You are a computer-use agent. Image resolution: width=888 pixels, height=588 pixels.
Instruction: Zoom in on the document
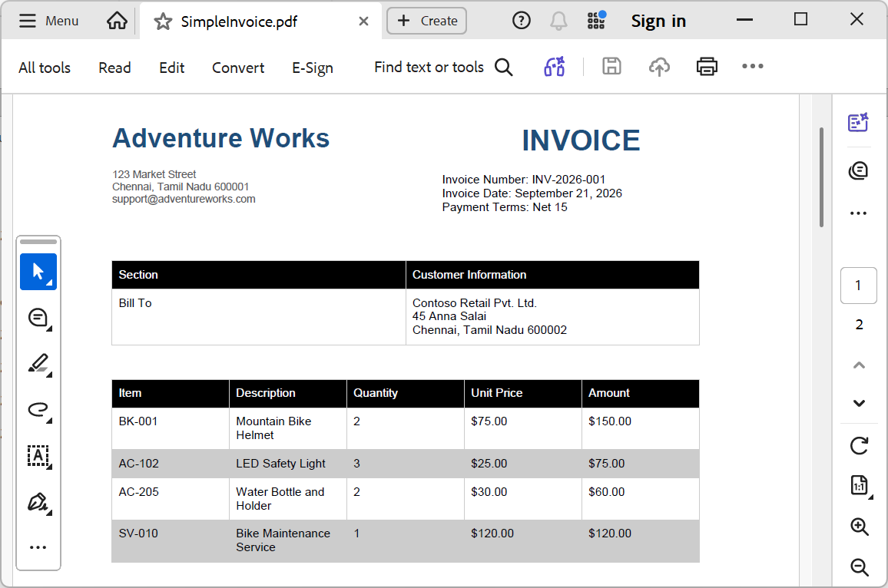(x=860, y=527)
